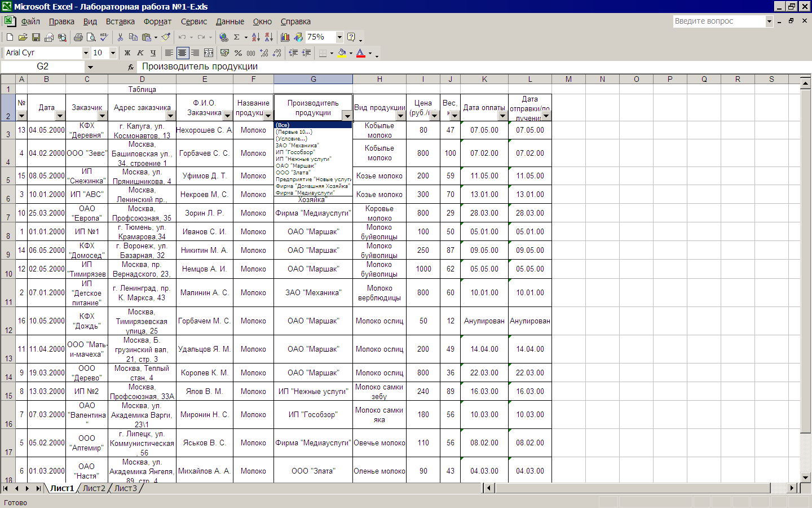
Task: Click the Введите вопрос help field
Action: [x=719, y=21]
